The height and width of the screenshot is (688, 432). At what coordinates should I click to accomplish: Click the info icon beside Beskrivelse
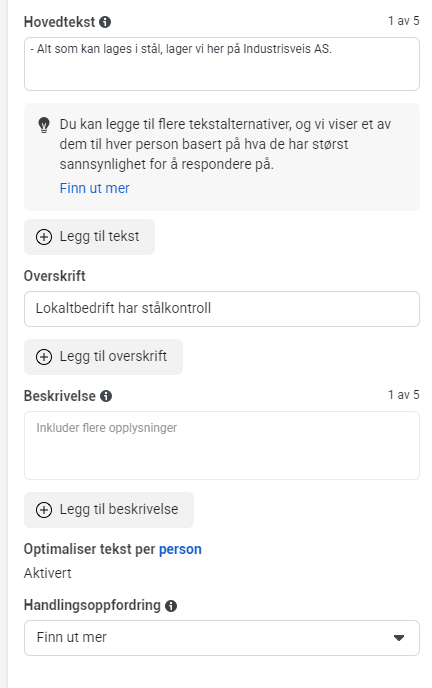(106, 396)
